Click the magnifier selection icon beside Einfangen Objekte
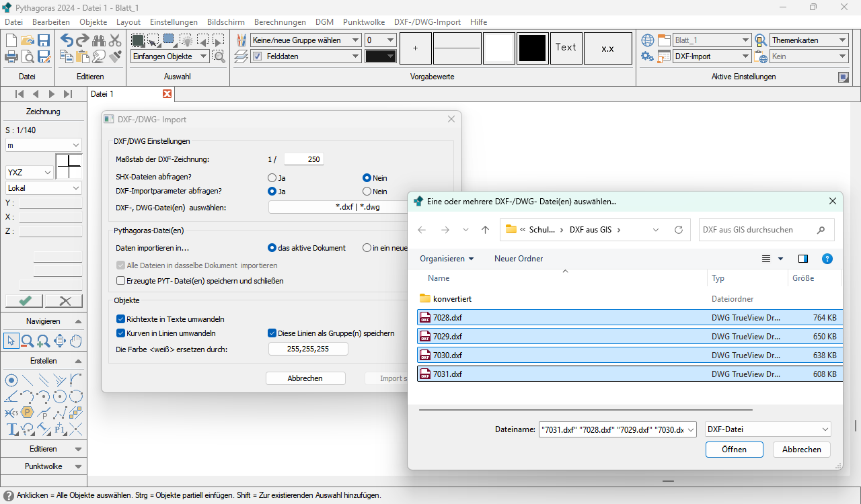Screen dimensions: 861x504 tap(219, 56)
